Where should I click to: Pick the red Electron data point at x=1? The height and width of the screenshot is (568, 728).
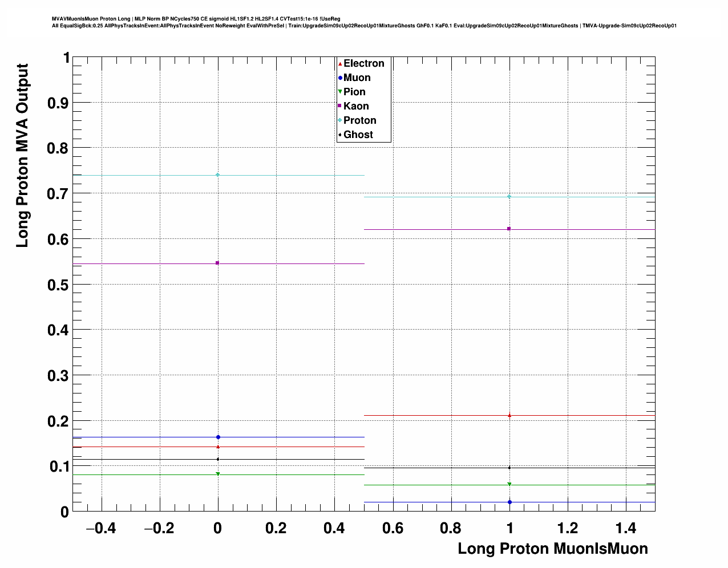(509, 415)
